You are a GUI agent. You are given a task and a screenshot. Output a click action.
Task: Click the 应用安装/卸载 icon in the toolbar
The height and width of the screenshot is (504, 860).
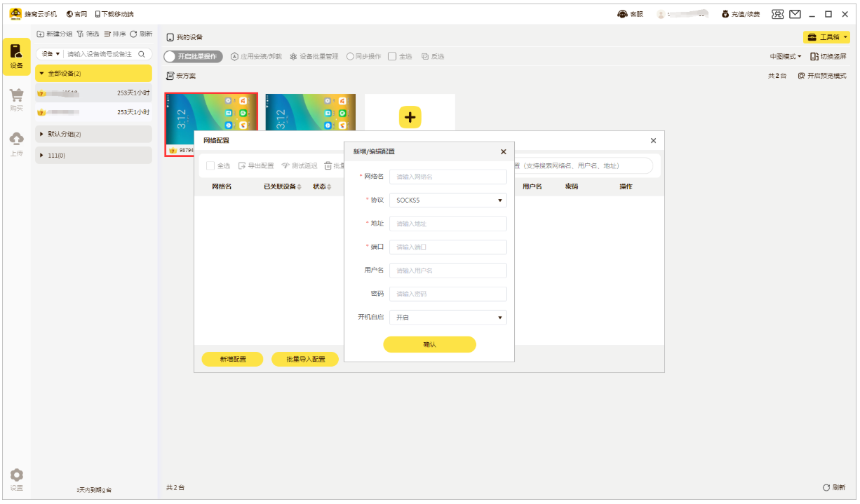[234, 56]
